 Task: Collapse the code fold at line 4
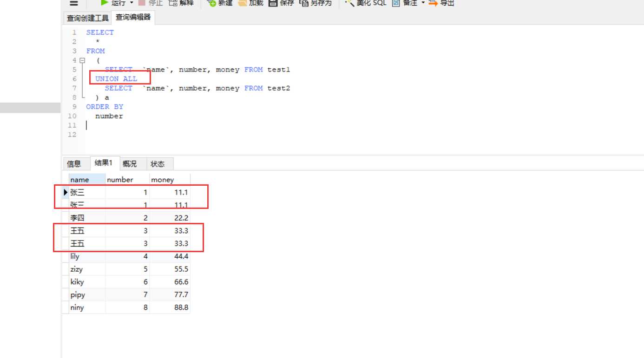[x=82, y=60]
